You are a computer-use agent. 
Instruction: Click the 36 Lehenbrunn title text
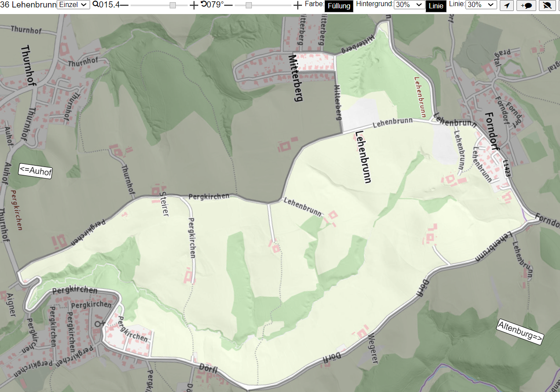(29, 5)
